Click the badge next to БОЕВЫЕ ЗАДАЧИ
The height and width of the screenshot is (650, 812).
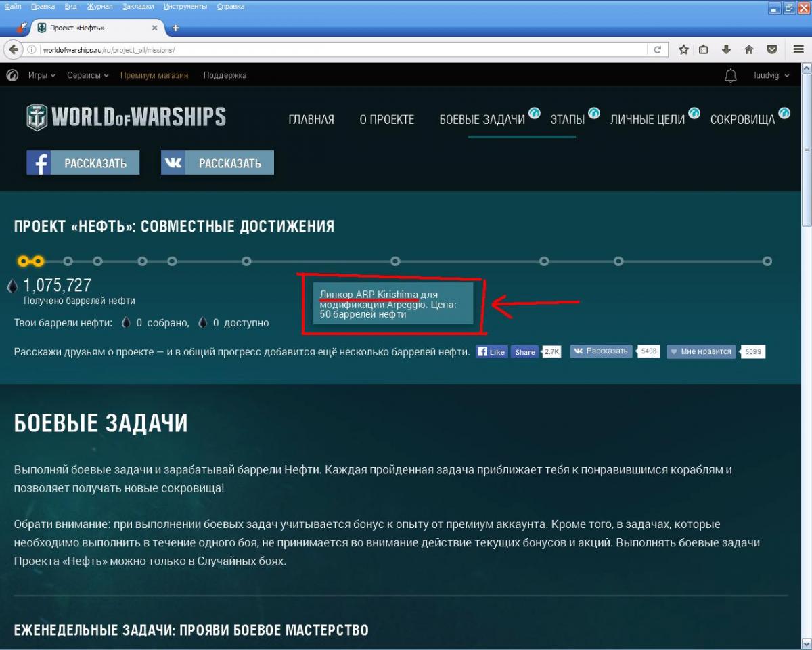pos(535,112)
